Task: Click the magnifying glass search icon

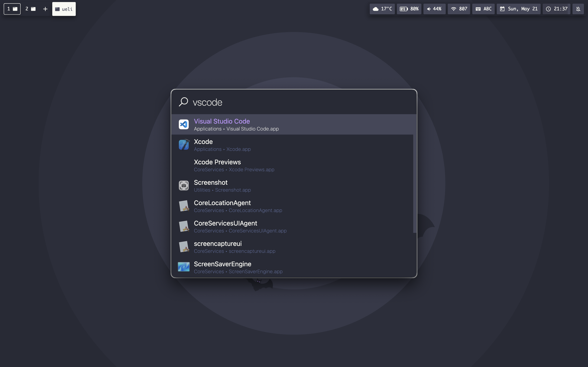Action: [x=184, y=102]
